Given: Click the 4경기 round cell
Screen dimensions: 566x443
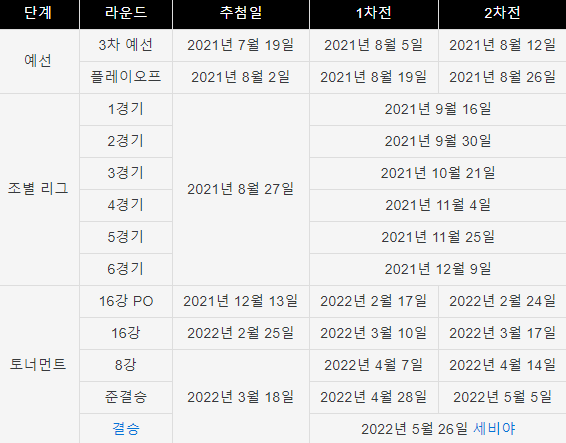Looking at the screenshot, I should click(126, 205).
